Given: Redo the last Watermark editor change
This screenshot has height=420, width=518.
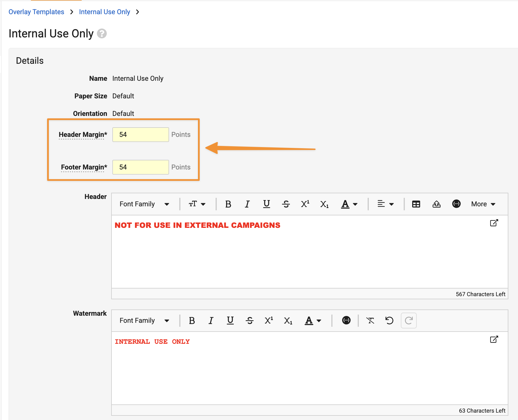Looking at the screenshot, I should [x=409, y=321].
